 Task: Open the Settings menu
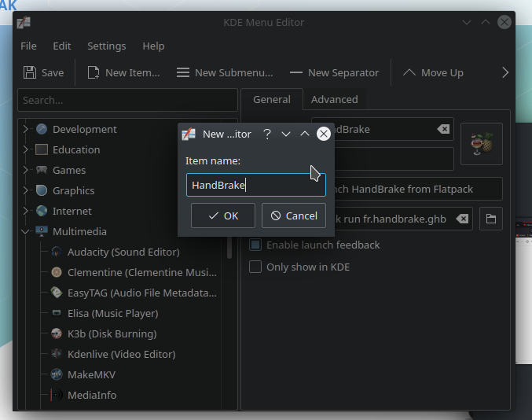click(107, 46)
